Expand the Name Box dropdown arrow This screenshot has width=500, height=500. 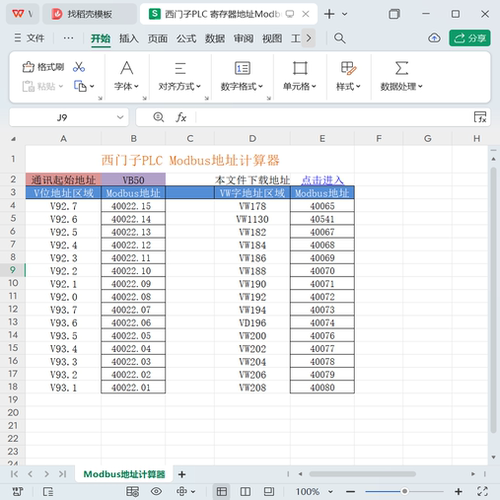tap(120, 117)
